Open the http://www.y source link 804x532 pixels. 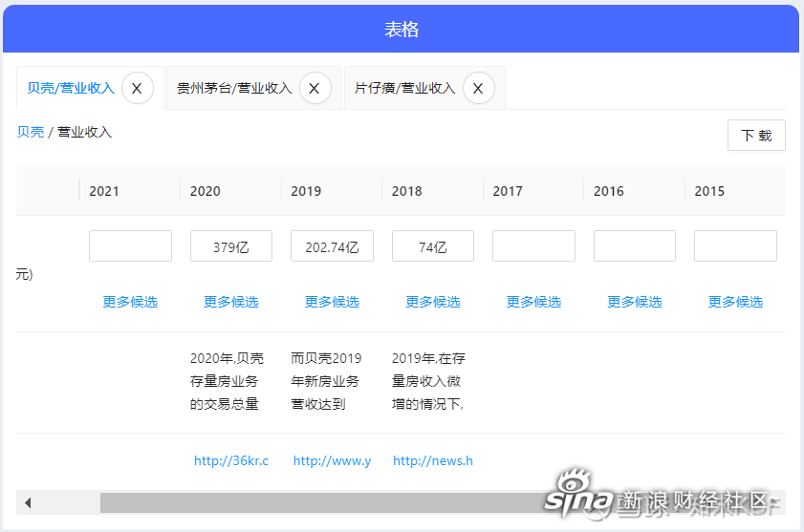332,460
